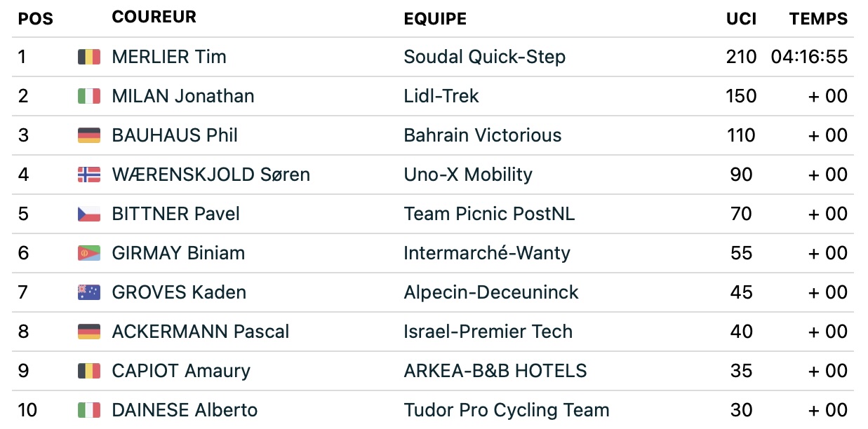Screen dimensions: 868x429
Task: Click the Belgian flag next to CAPIOT Amaury
Action: [89, 371]
